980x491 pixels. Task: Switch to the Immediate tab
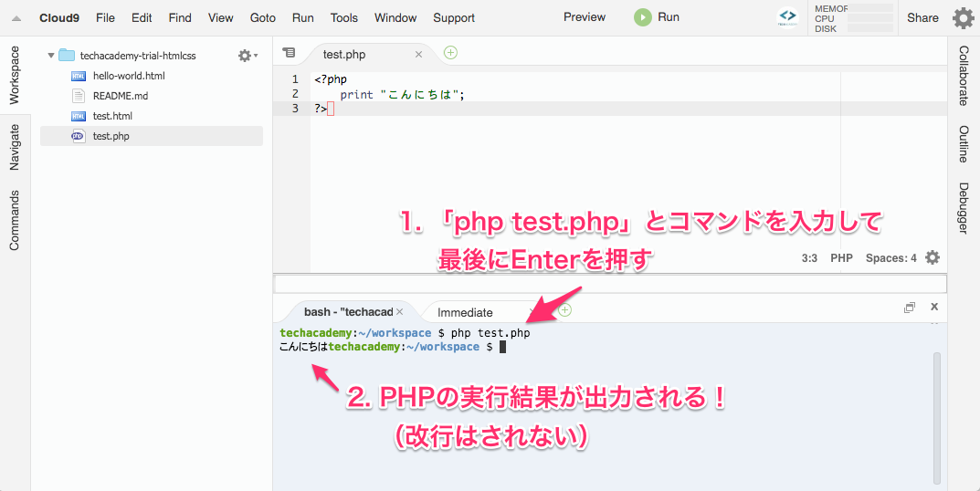click(465, 312)
